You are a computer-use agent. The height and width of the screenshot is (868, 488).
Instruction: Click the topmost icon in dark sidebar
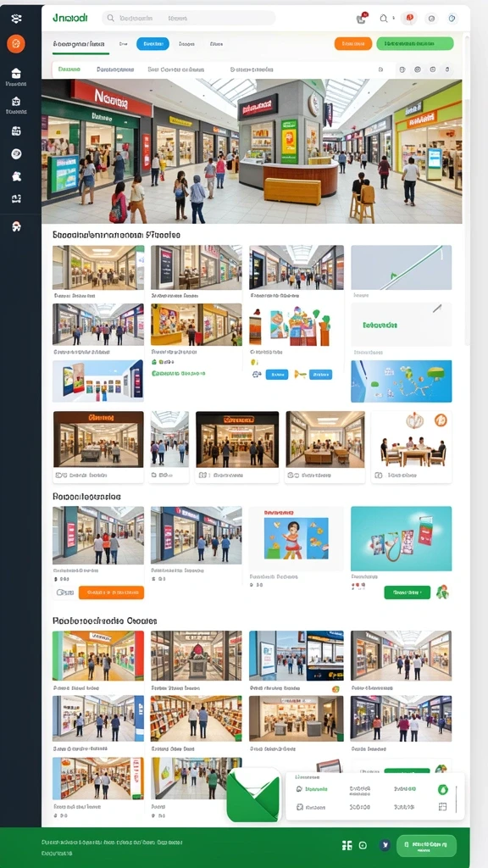pyautogui.click(x=16, y=19)
